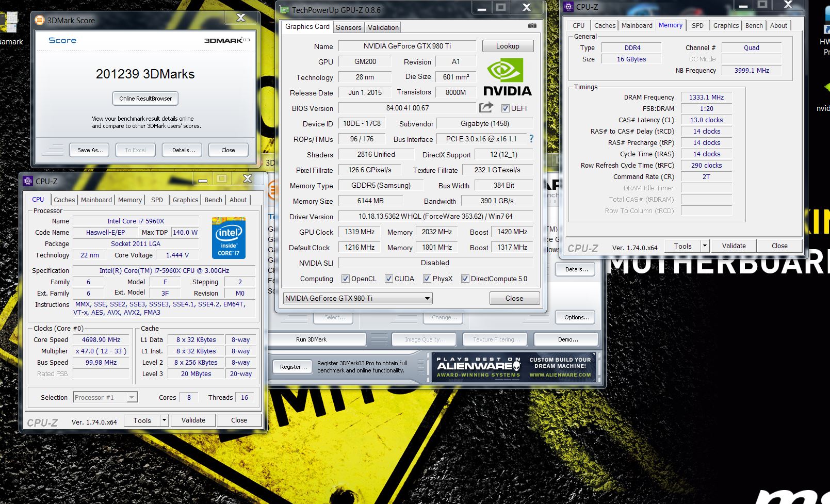Click the Driver Version field in GPU-Z
Viewport: 830px width, 504px height.
click(x=435, y=216)
